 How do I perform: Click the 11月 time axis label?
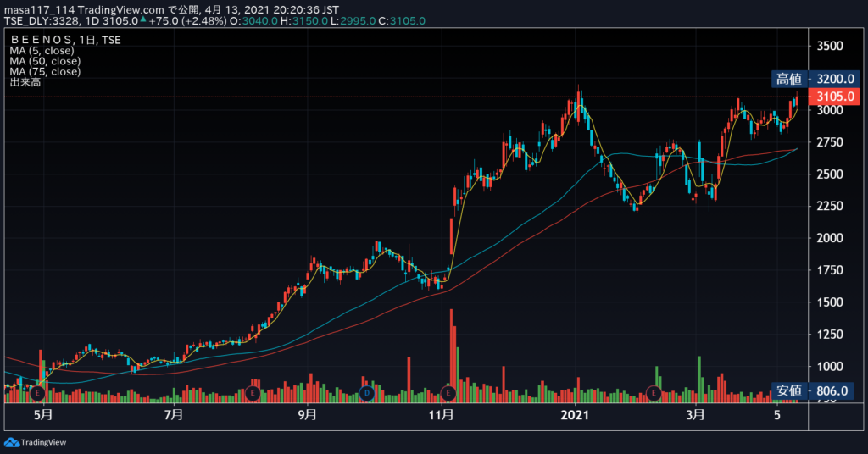point(442,415)
